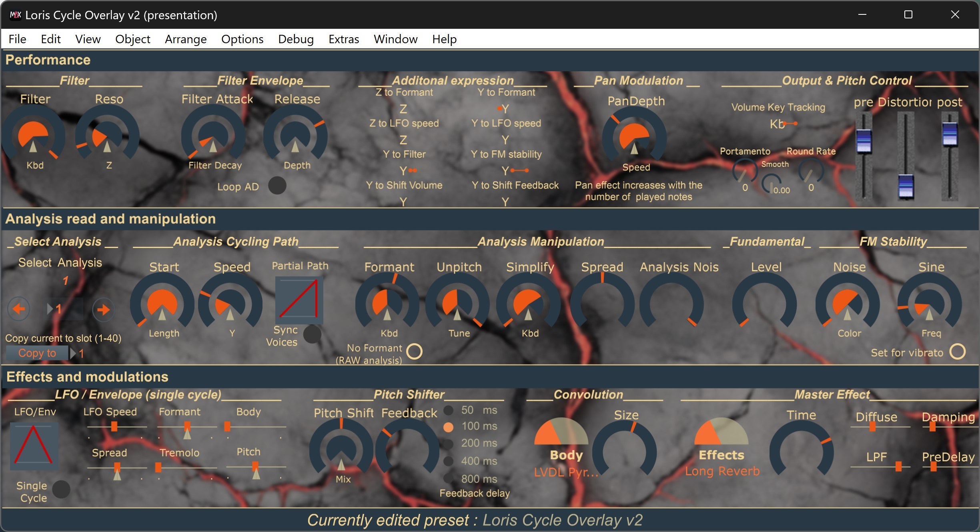The image size is (980, 532).
Task: Select the 200 ms feedback delay
Action: point(448,444)
